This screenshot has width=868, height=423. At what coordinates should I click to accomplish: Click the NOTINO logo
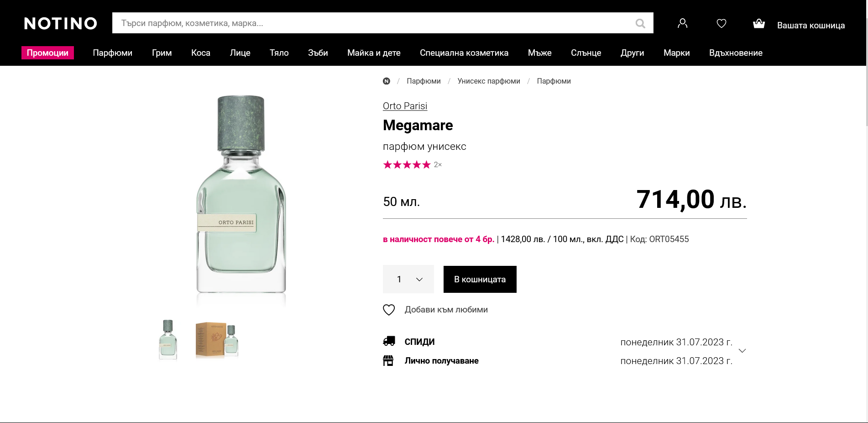(x=61, y=23)
